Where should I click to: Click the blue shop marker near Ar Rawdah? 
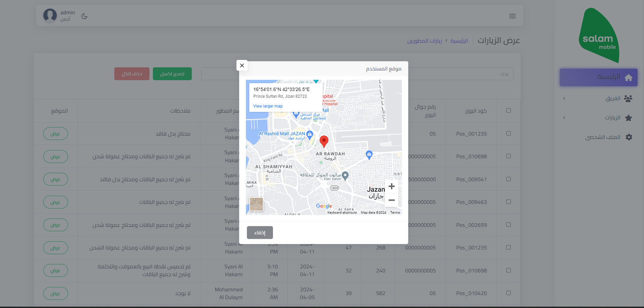[369, 154]
